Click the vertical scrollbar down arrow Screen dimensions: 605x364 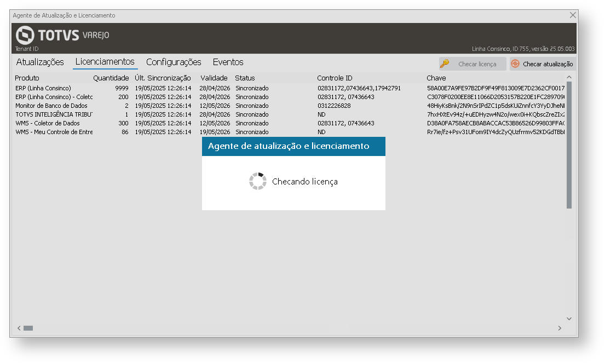(x=569, y=319)
